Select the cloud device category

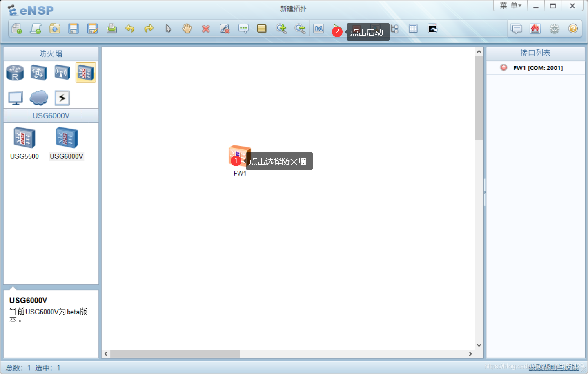click(x=39, y=98)
